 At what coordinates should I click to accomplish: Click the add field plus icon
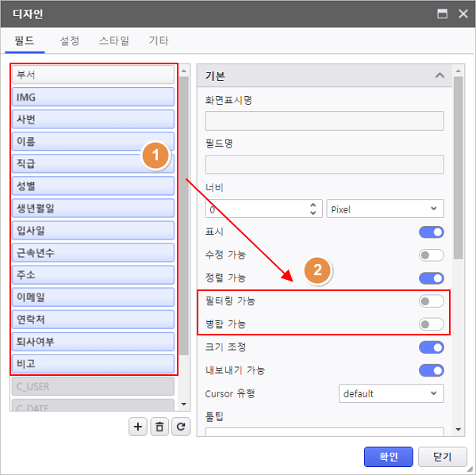click(138, 427)
